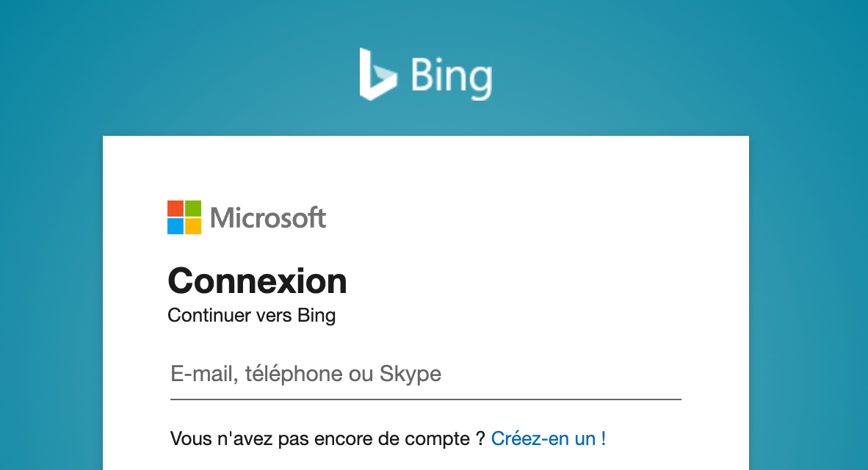Click the Bing "b" logo icon
This screenshot has height=470, width=868.
tap(377, 73)
